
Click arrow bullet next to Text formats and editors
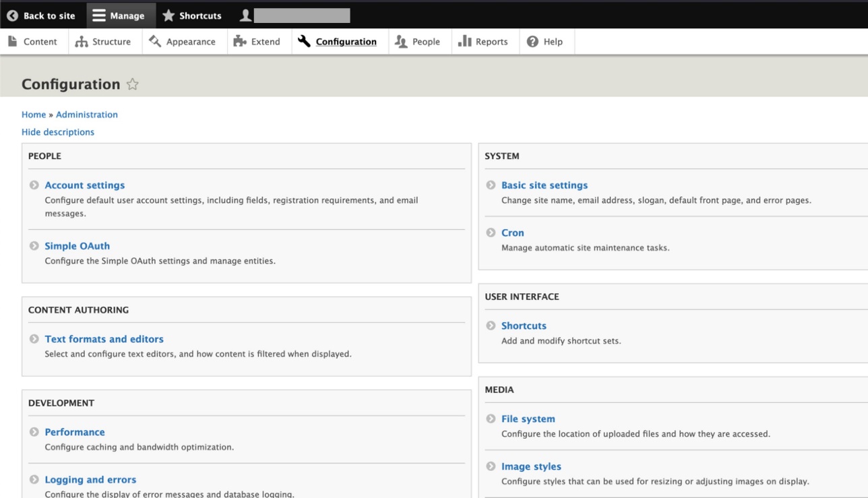[34, 339]
